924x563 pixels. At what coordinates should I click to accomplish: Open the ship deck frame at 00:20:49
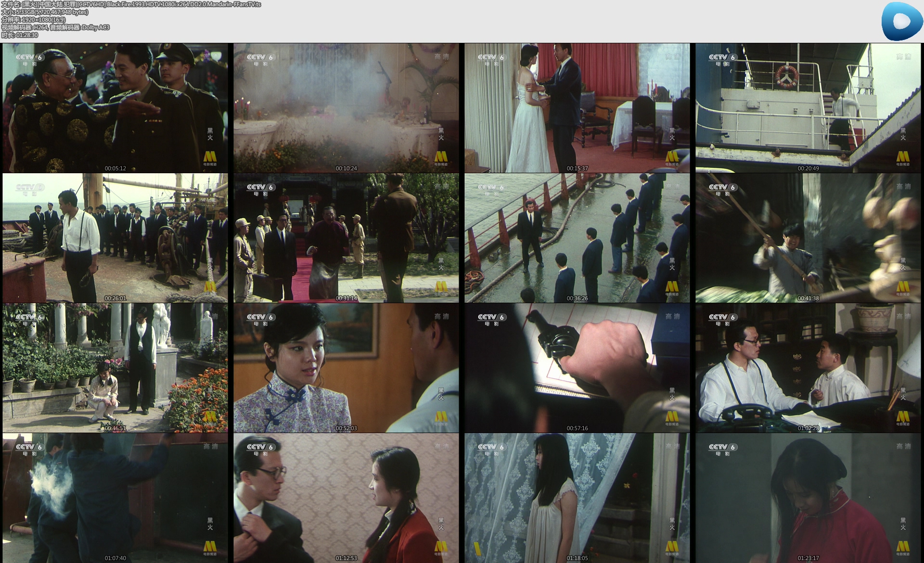coord(808,108)
